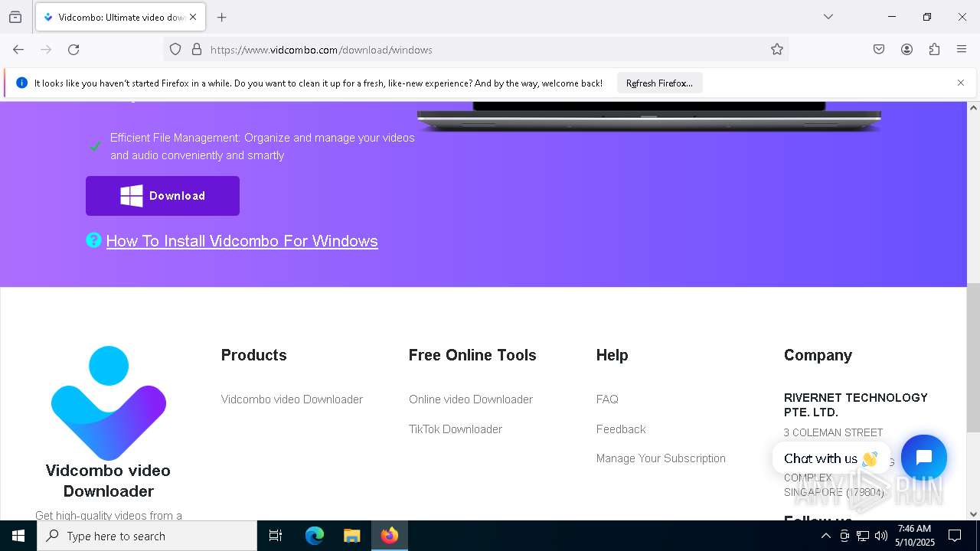Image resolution: width=980 pixels, height=551 pixels.
Task: Click RIVERNET TECHNOLOGY PTE. LTD. text
Action: coord(856,405)
